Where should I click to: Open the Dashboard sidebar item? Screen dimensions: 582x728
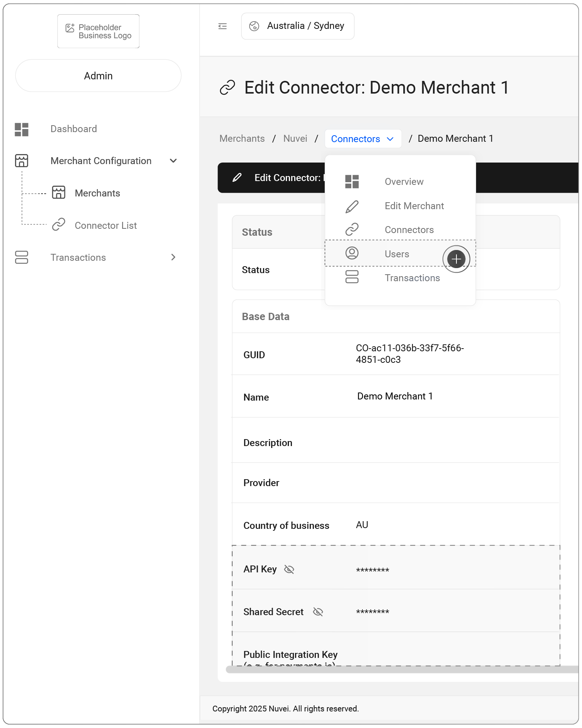pyautogui.click(x=74, y=129)
